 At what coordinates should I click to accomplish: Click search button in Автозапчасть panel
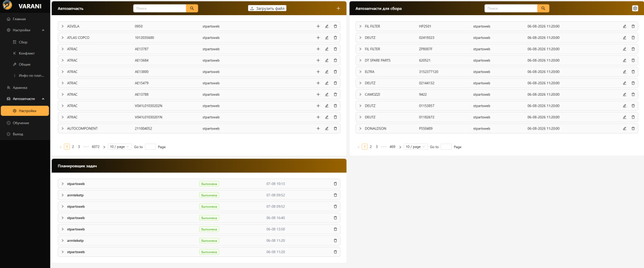[192, 9]
